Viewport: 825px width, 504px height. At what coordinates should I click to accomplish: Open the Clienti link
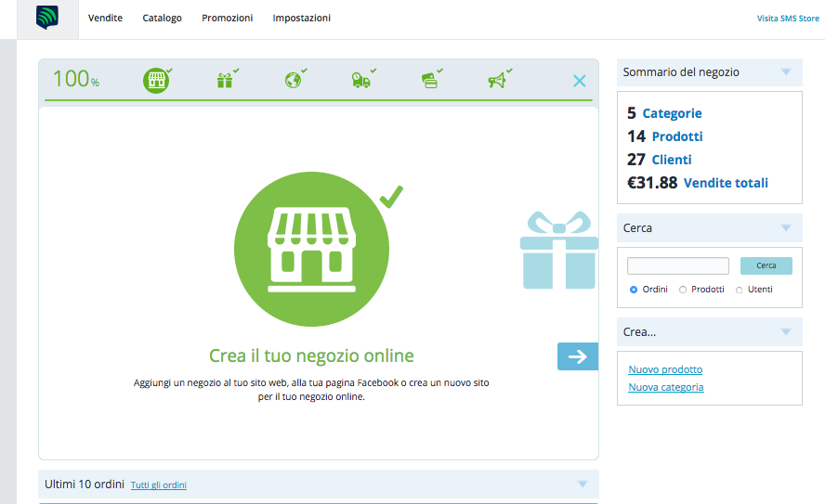tap(672, 160)
